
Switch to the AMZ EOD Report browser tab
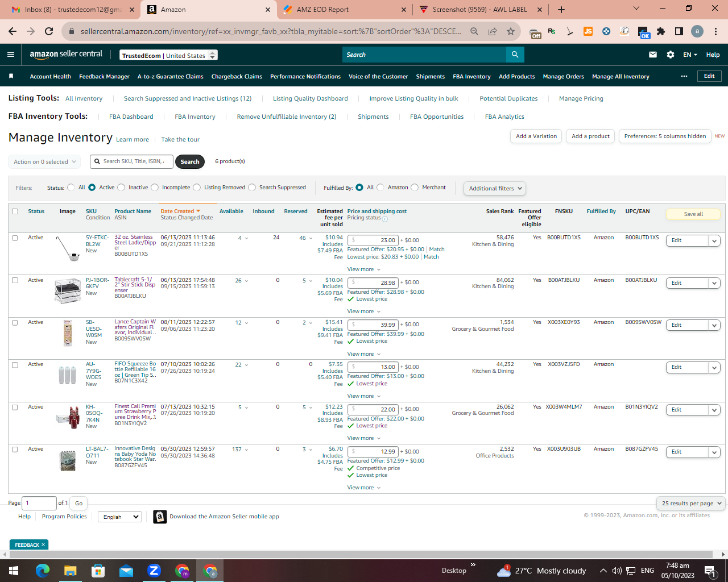[344, 10]
